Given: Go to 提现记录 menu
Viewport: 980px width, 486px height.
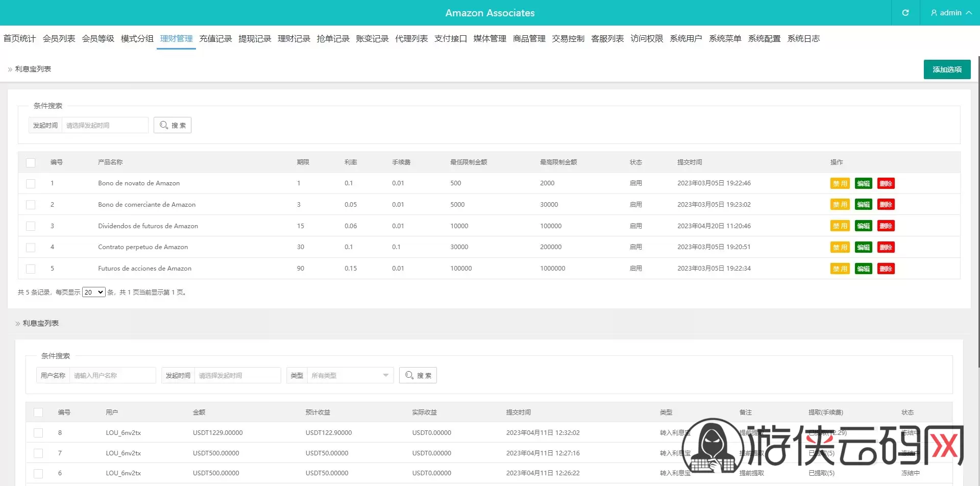Looking at the screenshot, I should click(255, 38).
